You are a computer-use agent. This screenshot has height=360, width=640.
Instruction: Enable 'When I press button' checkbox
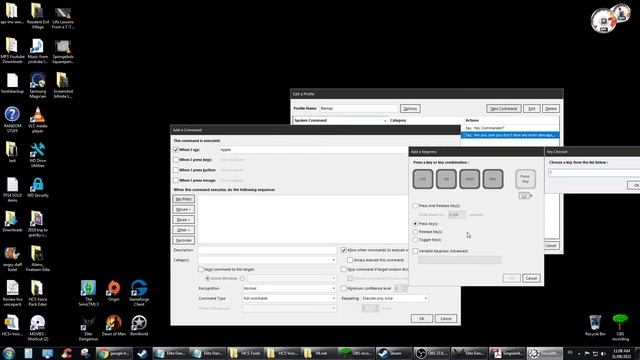tap(176, 170)
